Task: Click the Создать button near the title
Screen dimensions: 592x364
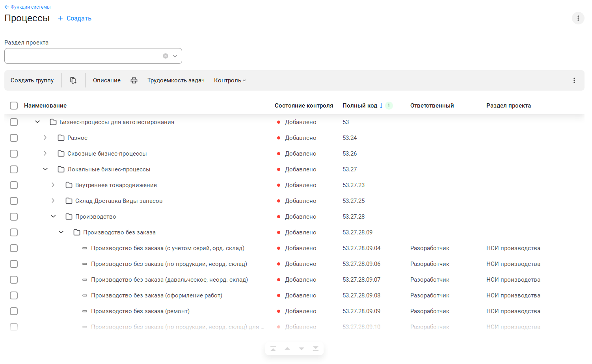Action: pyautogui.click(x=74, y=18)
